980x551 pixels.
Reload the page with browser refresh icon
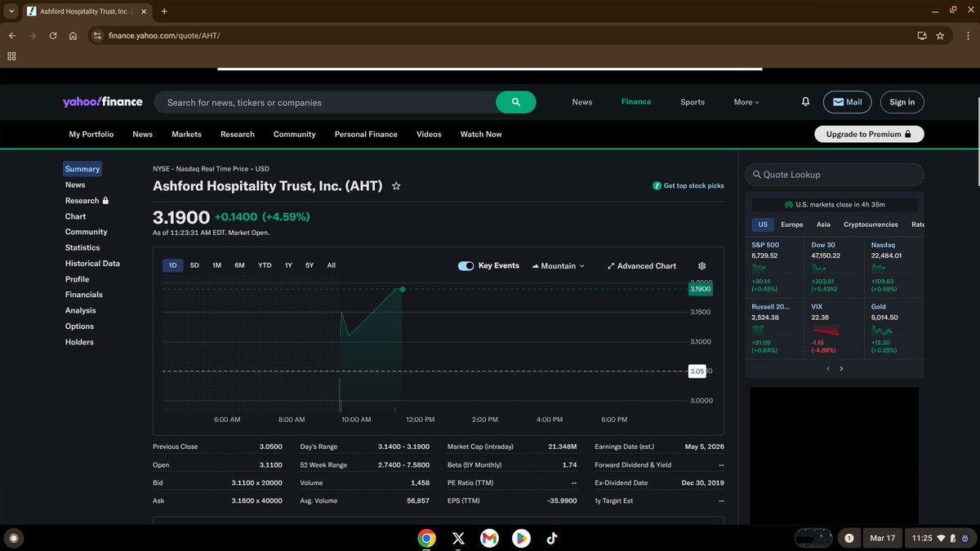pyautogui.click(x=53, y=36)
